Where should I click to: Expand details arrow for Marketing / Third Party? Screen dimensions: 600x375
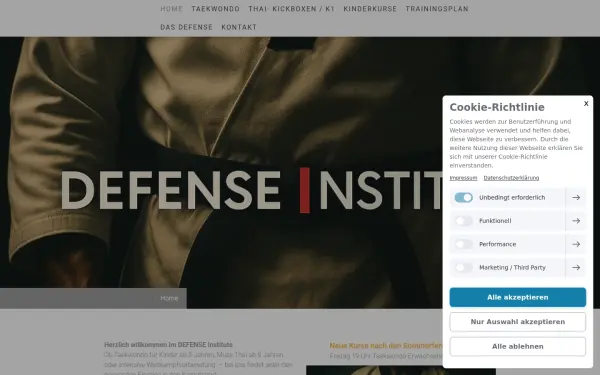[576, 267]
